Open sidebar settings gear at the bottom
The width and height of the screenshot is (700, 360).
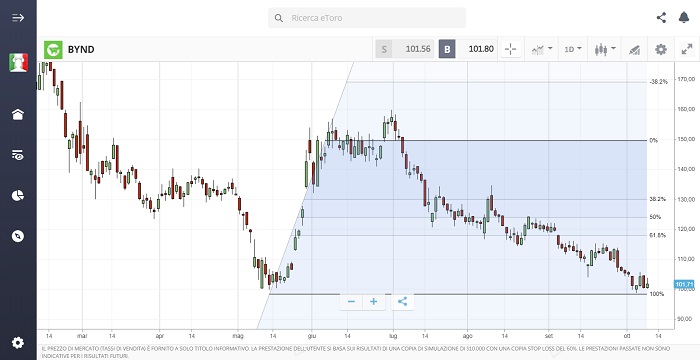click(18, 343)
